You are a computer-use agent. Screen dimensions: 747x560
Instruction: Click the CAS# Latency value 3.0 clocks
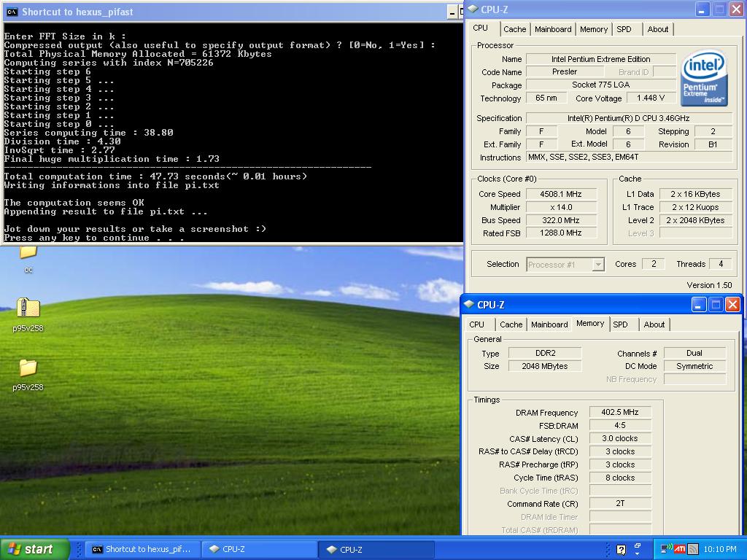[x=620, y=438]
